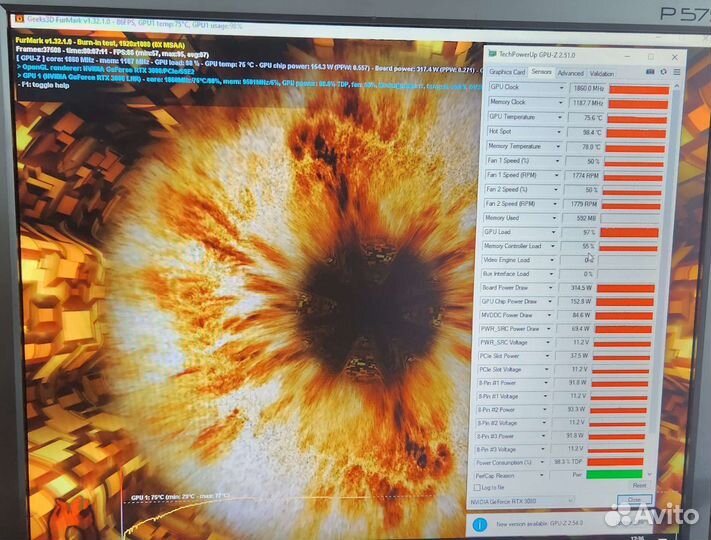Click the GPU-Z title bar app icon
This screenshot has width=711, height=540.
(x=492, y=54)
